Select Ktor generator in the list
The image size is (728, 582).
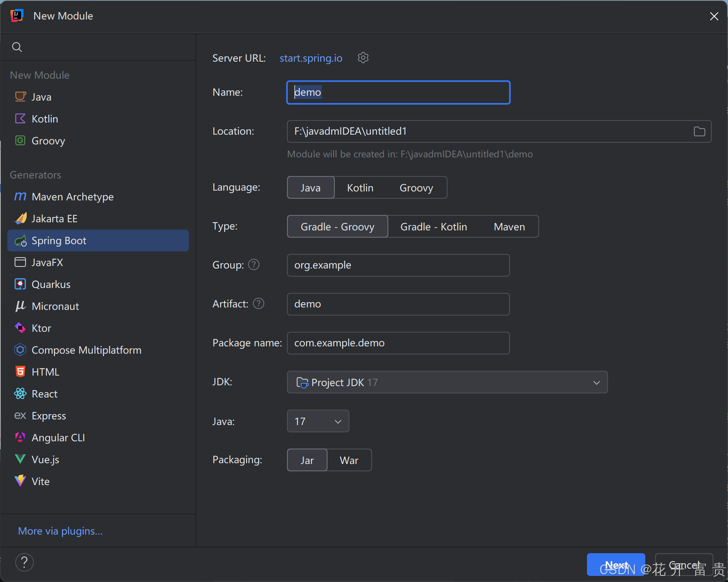(x=98, y=328)
